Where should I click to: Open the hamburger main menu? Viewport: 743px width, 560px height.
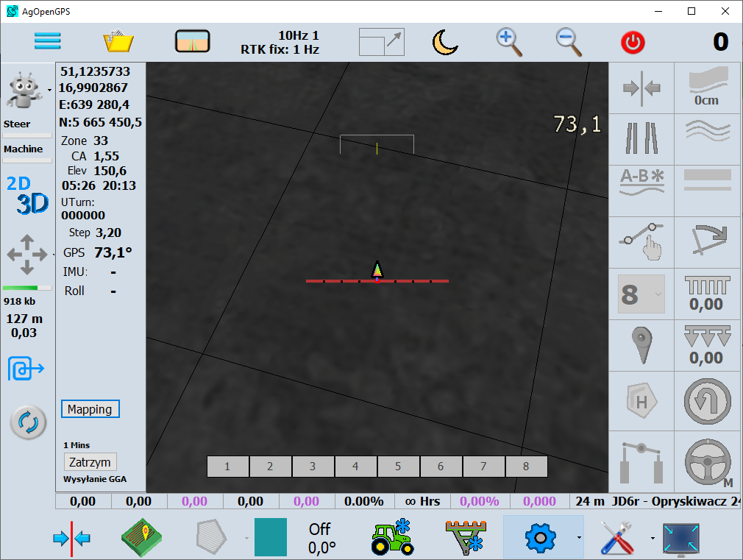[48, 41]
